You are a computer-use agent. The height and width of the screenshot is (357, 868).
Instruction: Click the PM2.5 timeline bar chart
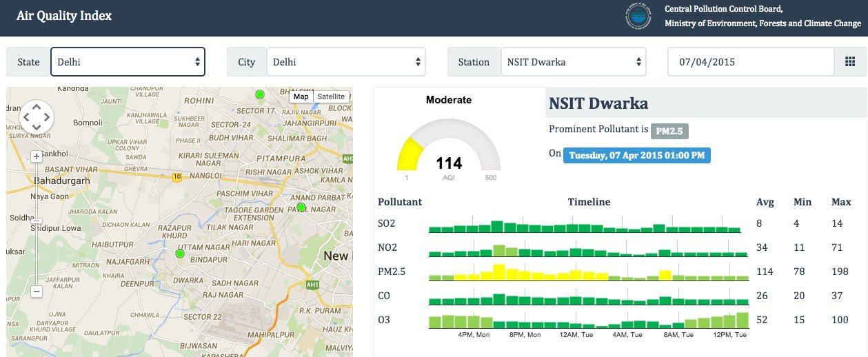(x=588, y=273)
